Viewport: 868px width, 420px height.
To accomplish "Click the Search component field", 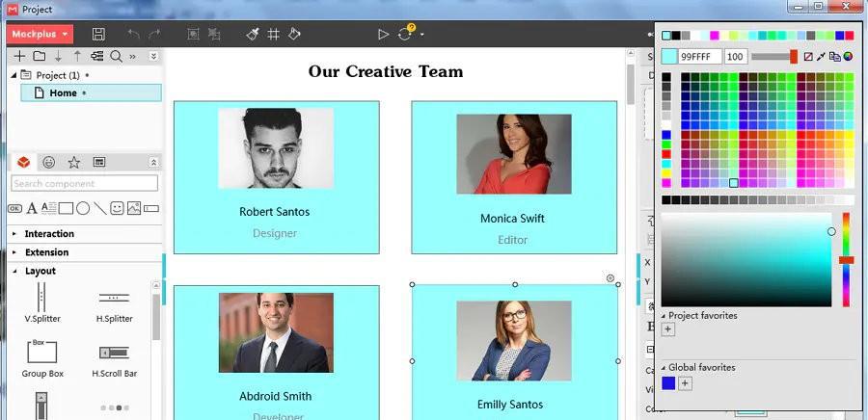I will coord(84,183).
